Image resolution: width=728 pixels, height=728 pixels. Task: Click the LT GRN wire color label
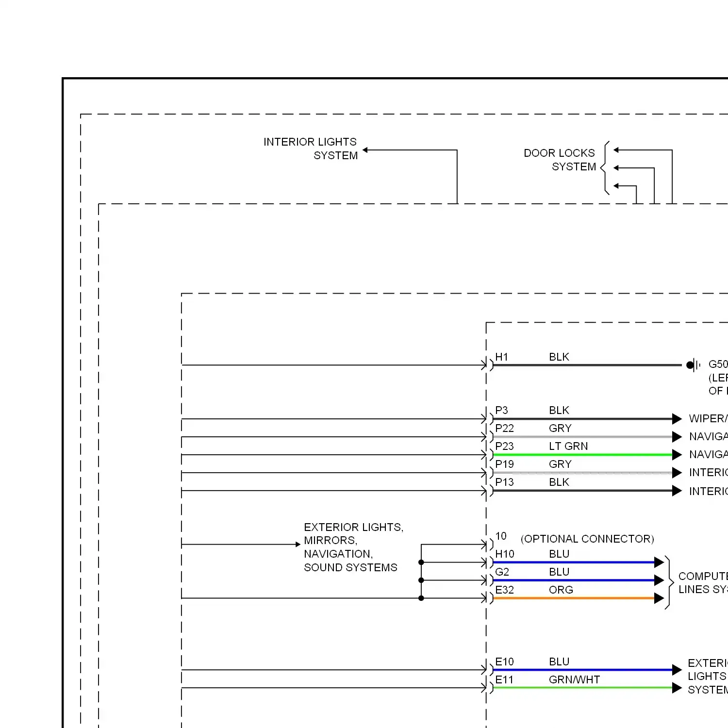pyautogui.click(x=568, y=447)
